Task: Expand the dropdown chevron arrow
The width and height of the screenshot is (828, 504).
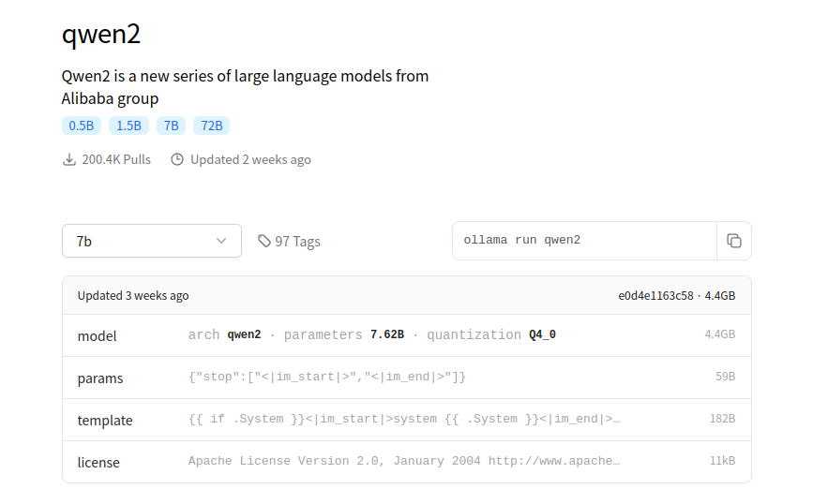Action: point(221,241)
